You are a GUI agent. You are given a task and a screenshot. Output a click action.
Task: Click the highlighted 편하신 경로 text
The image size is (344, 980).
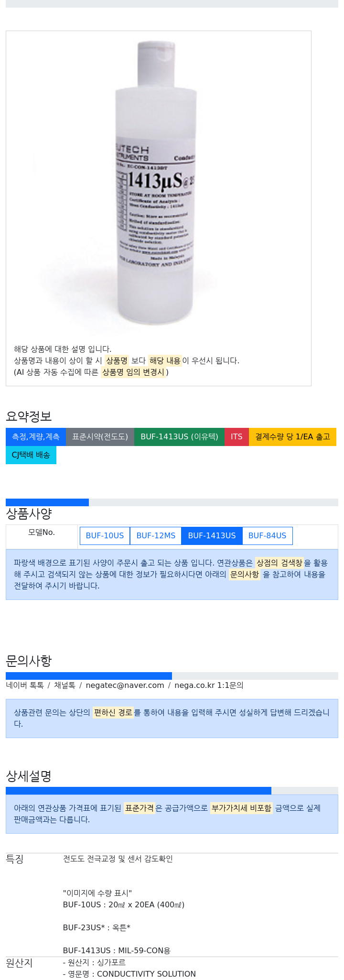113,712
